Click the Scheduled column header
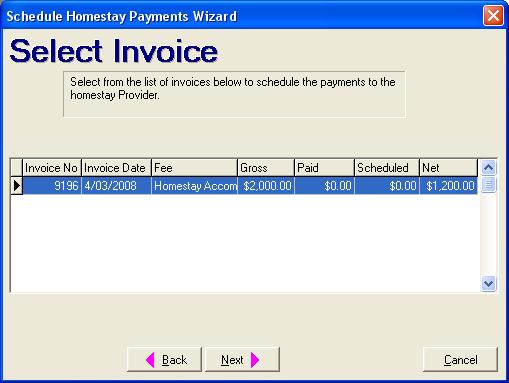509x383 pixels. 387,168
